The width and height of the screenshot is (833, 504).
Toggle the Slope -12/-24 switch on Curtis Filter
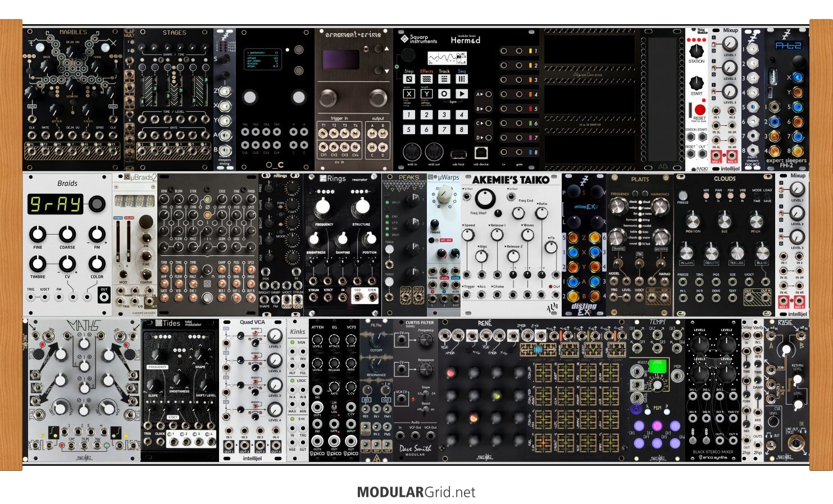point(426,394)
